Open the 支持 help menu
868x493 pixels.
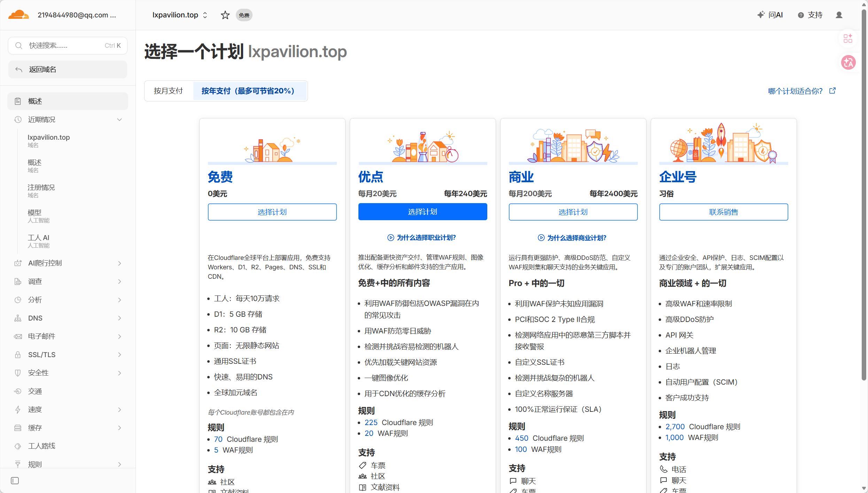[810, 15]
